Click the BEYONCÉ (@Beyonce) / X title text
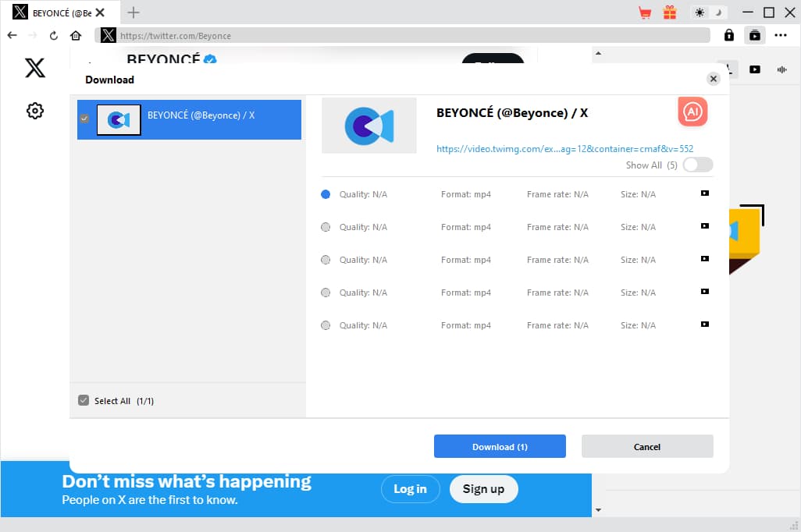Viewport: 801px width, 532px height. (x=512, y=113)
